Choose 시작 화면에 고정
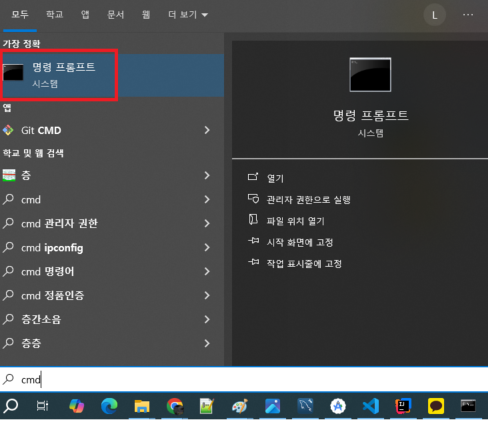This screenshot has width=488, height=423. click(300, 242)
